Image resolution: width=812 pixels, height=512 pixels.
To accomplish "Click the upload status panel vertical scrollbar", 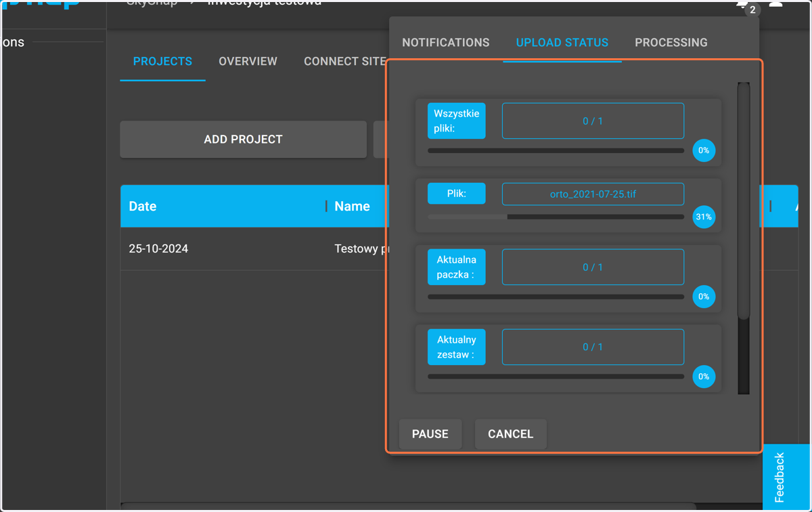I will tap(744, 201).
